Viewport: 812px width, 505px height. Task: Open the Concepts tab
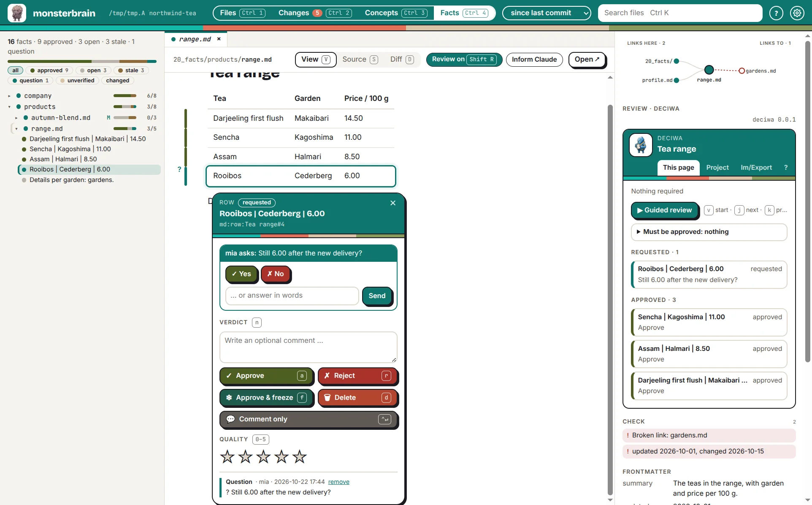click(x=396, y=13)
